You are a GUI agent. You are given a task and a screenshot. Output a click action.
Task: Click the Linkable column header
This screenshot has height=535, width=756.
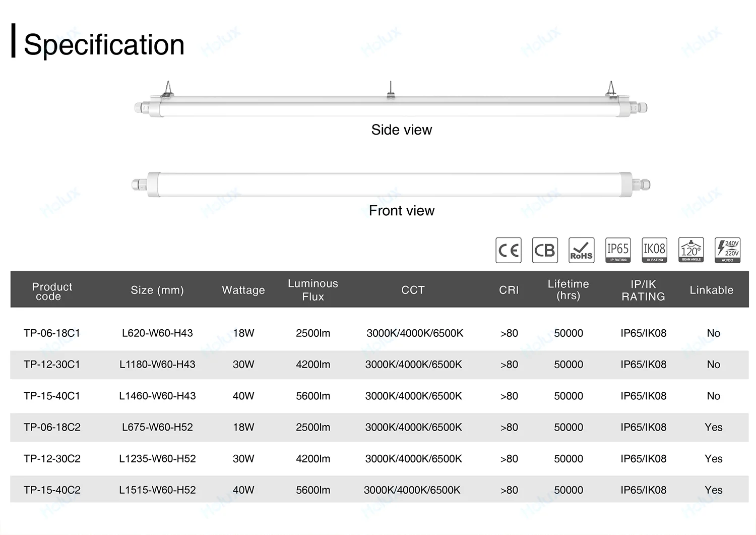tap(711, 290)
